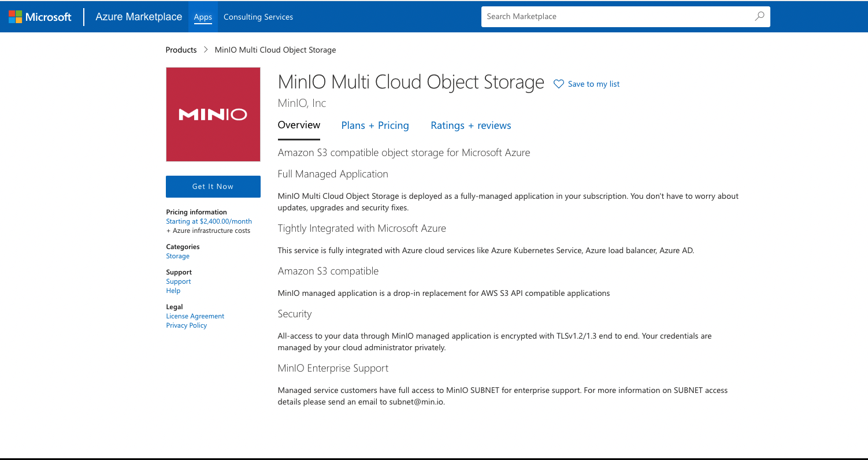Click Starting at $2,400.00/month pricing link
This screenshot has width=868, height=460.
pyautogui.click(x=209, y=221)
